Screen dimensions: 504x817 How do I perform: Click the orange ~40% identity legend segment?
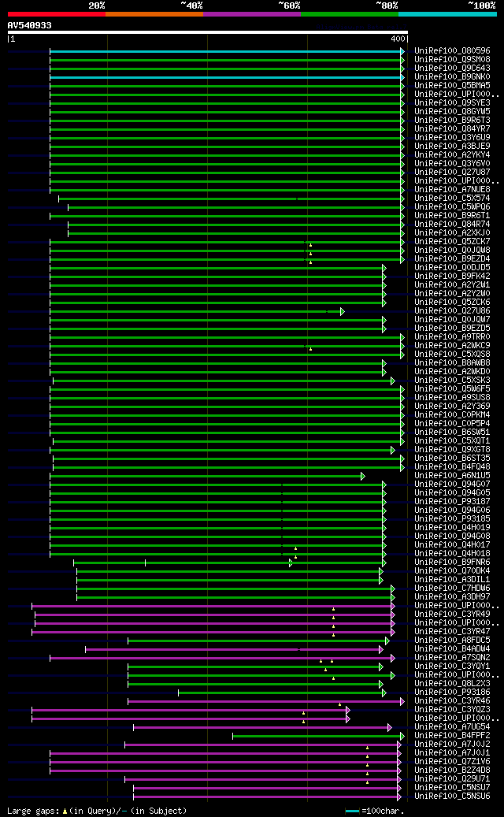click(154, 14)
